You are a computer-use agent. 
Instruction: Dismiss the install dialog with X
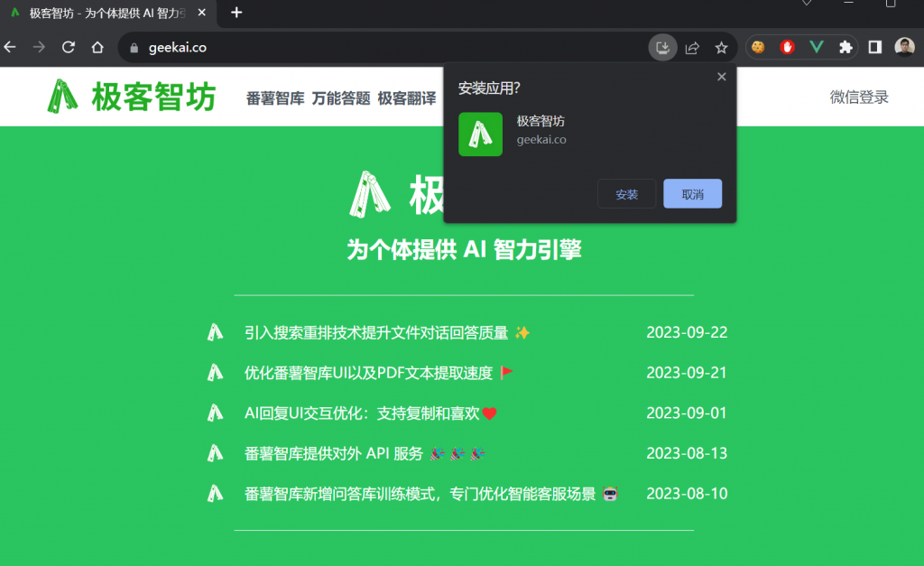tap(721, 77)
